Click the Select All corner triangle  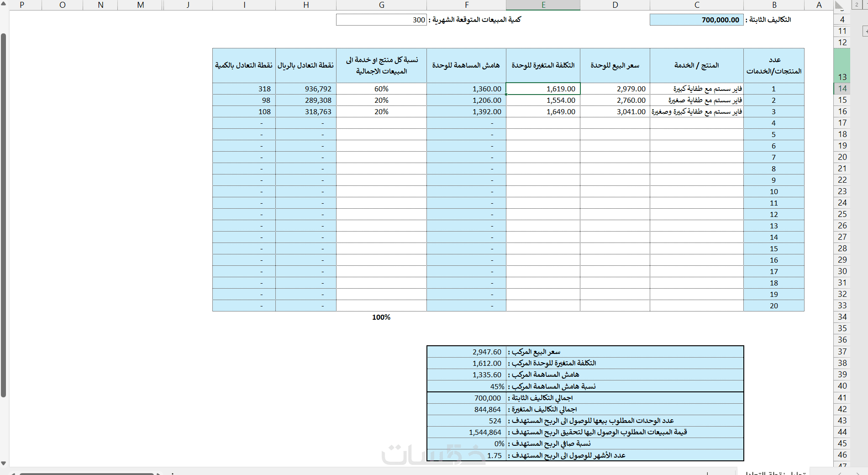point(839,5)
